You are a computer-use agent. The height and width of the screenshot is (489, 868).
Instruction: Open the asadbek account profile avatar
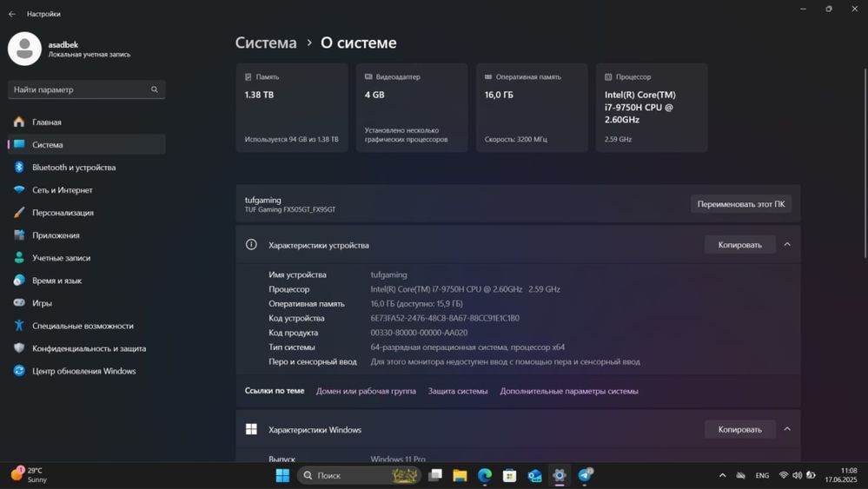coord(24,49)
